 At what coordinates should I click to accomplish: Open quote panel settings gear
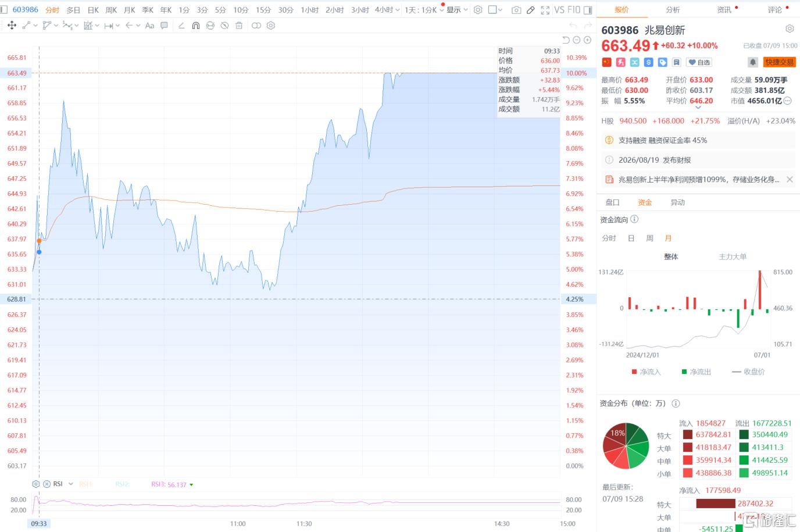pos(790,28)
